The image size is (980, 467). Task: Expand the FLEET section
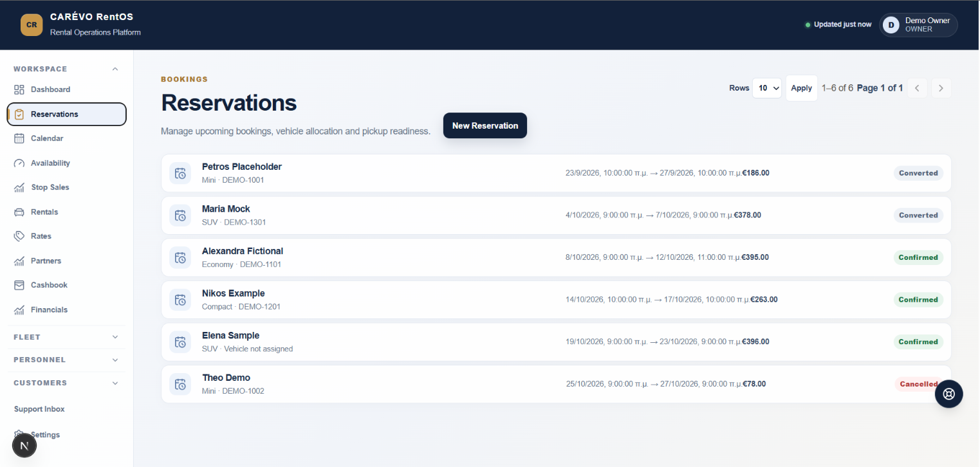tap(66, 337)
